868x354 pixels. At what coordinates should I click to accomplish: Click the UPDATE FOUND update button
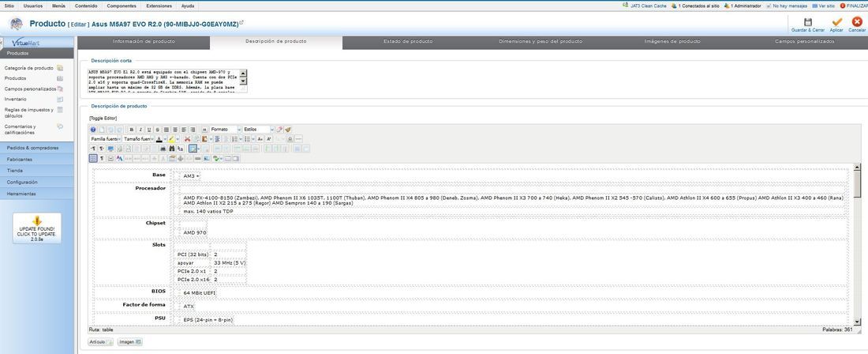click(37, 228)
